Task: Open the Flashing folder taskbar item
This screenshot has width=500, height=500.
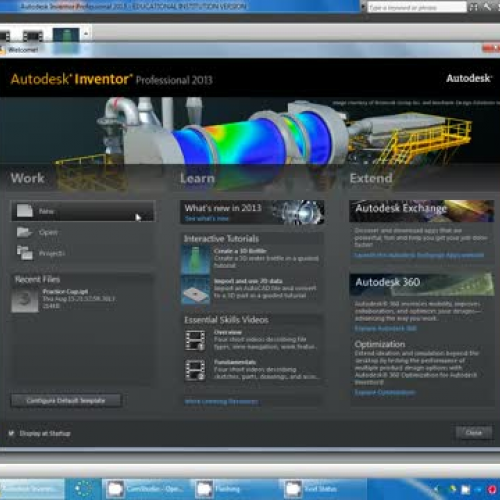Action: (234, 489)
